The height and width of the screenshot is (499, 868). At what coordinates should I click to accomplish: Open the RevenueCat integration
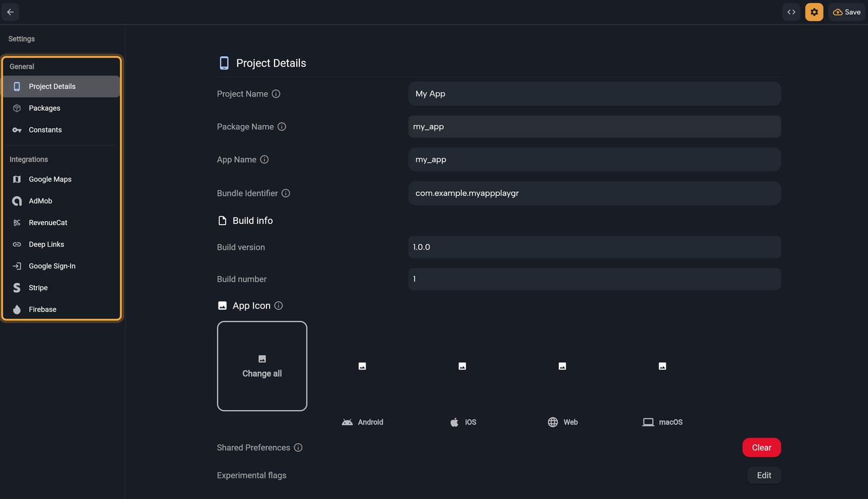pos(61,222)
